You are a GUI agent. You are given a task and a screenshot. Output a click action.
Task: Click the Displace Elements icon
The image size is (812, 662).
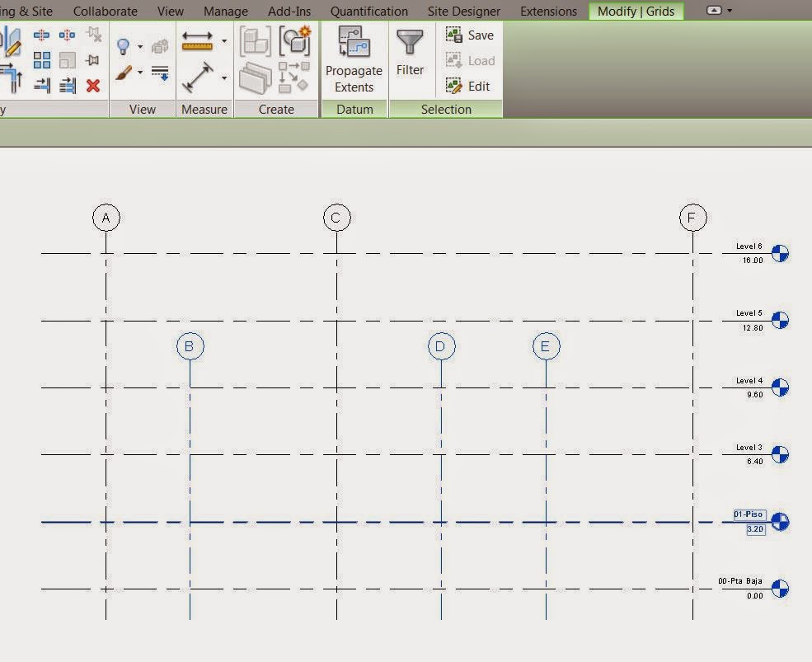point(160,47)
